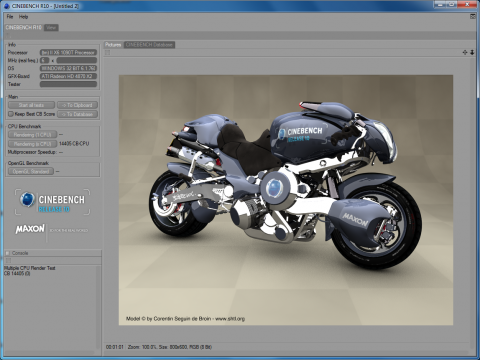Select the Pictures tab

pyautogui.click(x=113, y=45)
